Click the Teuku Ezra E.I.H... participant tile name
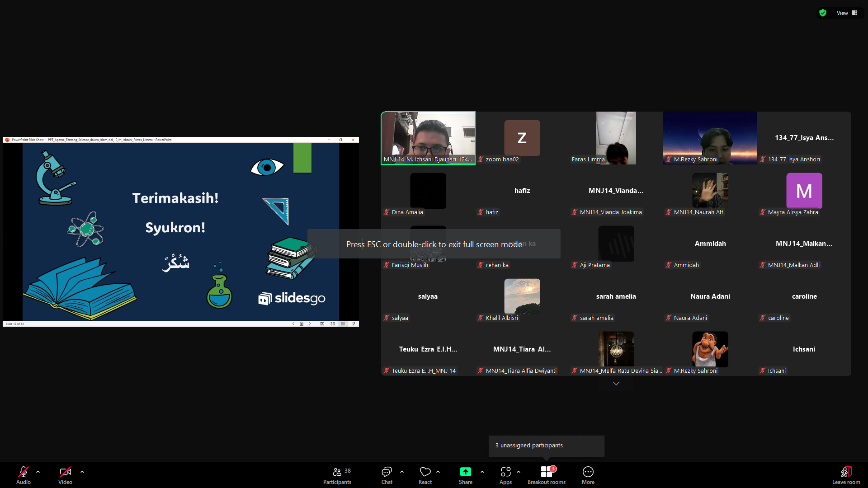868x488 pixels. (x=428, y=349)
